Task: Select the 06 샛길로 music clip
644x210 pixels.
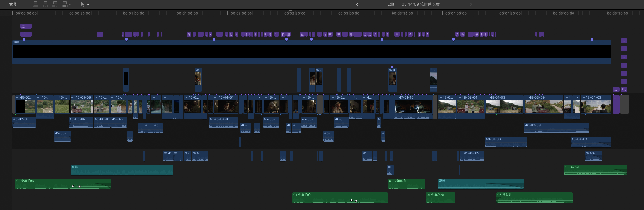Action: pos(534,198)
